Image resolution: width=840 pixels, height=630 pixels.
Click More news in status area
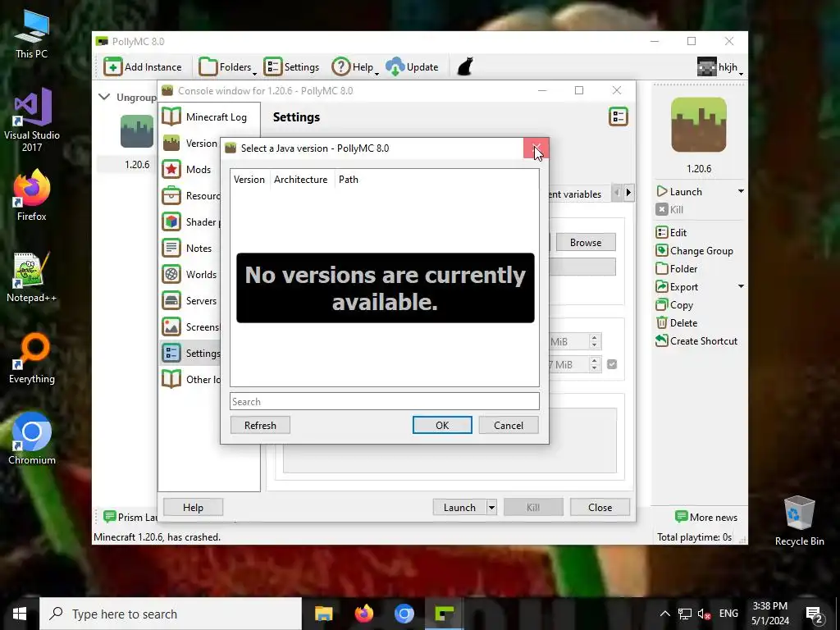[x=706, y=517]
